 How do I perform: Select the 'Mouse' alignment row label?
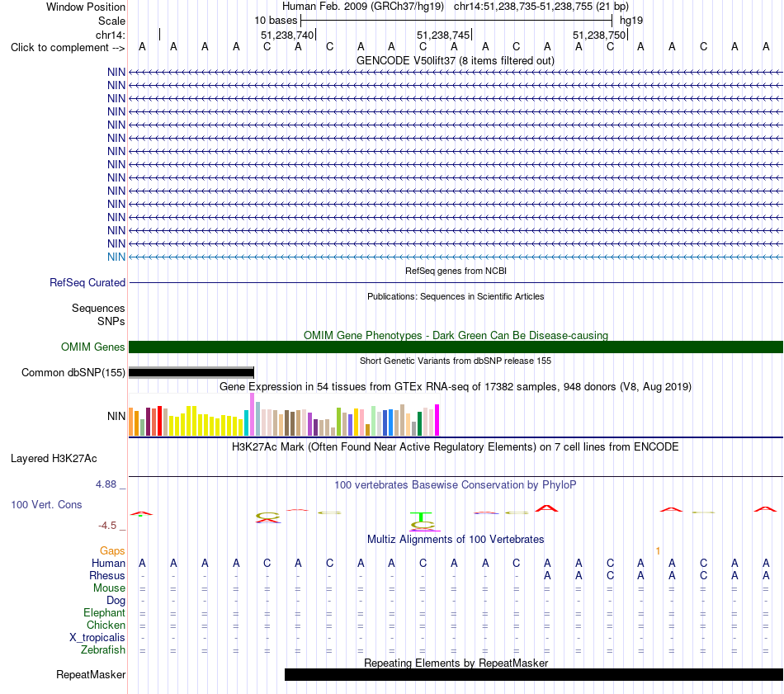[109, 588]
